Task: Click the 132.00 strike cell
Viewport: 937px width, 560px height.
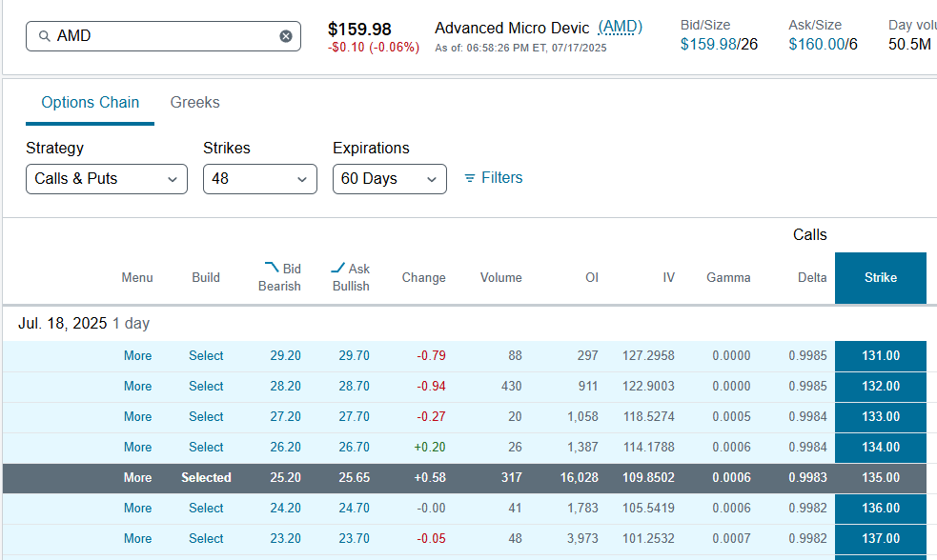Action: (x=880, y=387)
